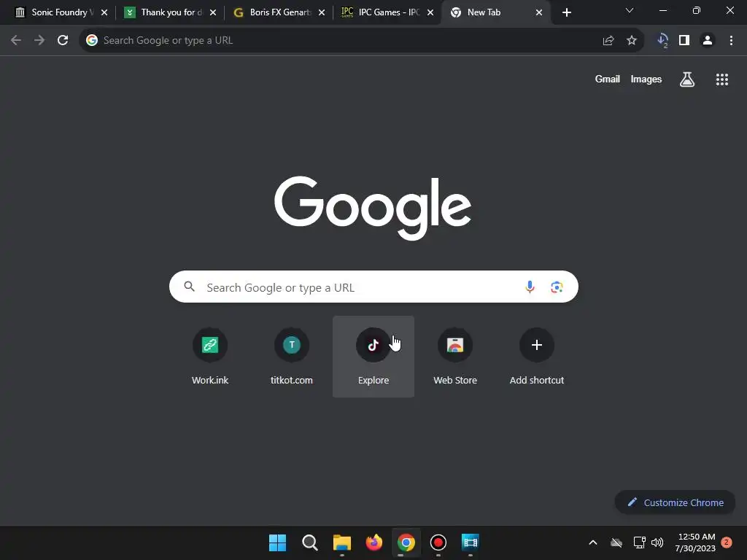This screenshot has height=560, width=747.
Task: Open the Gmail link
Action: click(x=608, y=79)
